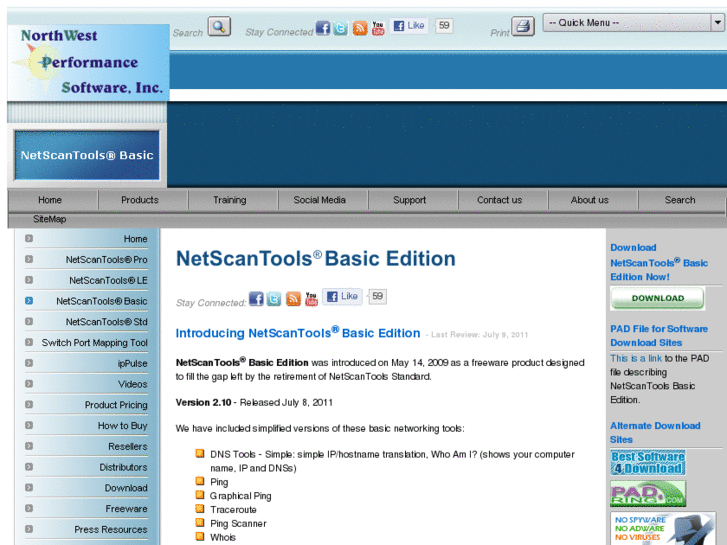This screenshot has width=727, height=545.
Task: Open the Training menu item
Action: pos(230,200)
